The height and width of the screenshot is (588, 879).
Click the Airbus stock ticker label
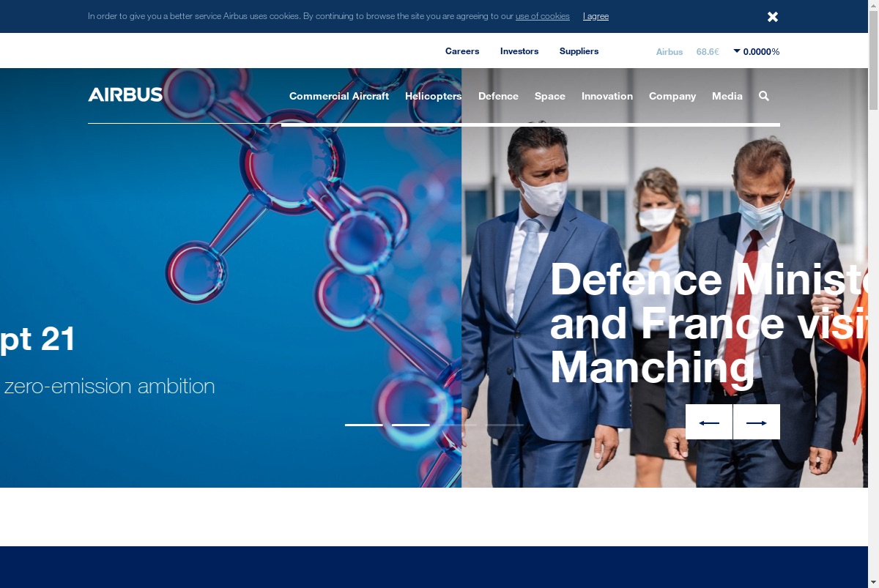pyautogui.click(x=670, y=52)
